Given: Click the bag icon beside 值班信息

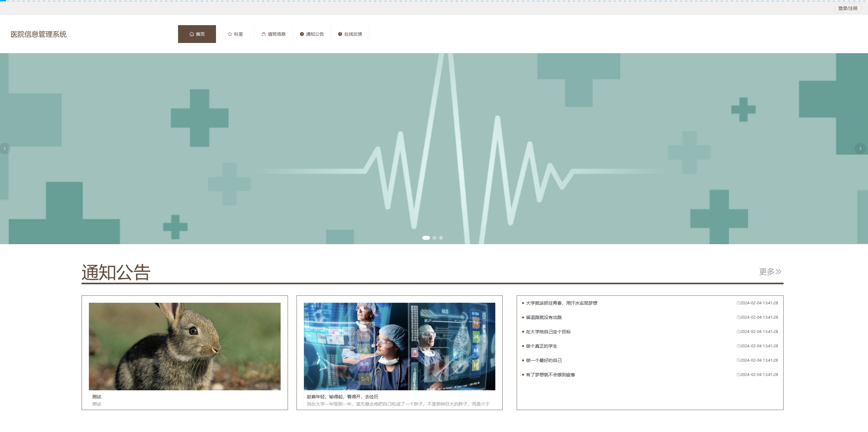Looking at the screenshot, I should point(263,34).
